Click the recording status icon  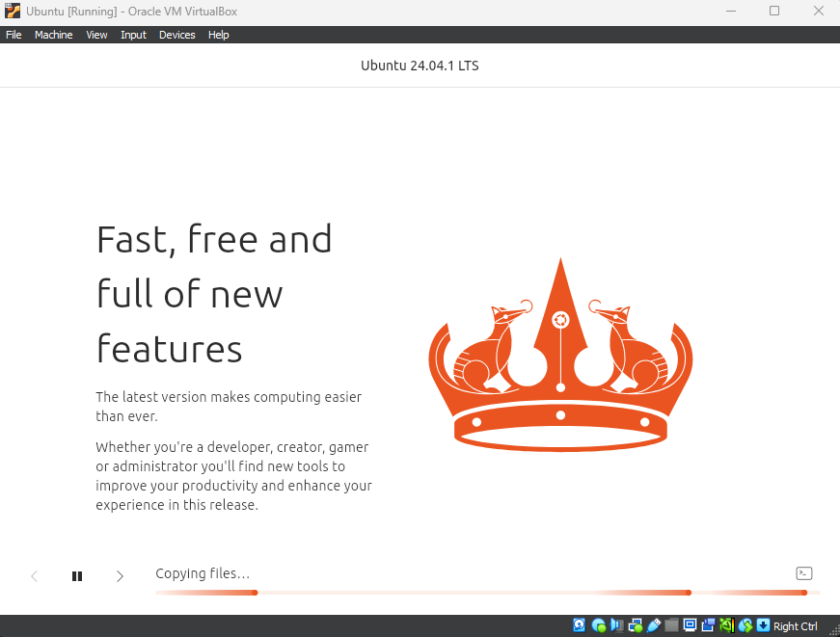[x=708, y=625]
